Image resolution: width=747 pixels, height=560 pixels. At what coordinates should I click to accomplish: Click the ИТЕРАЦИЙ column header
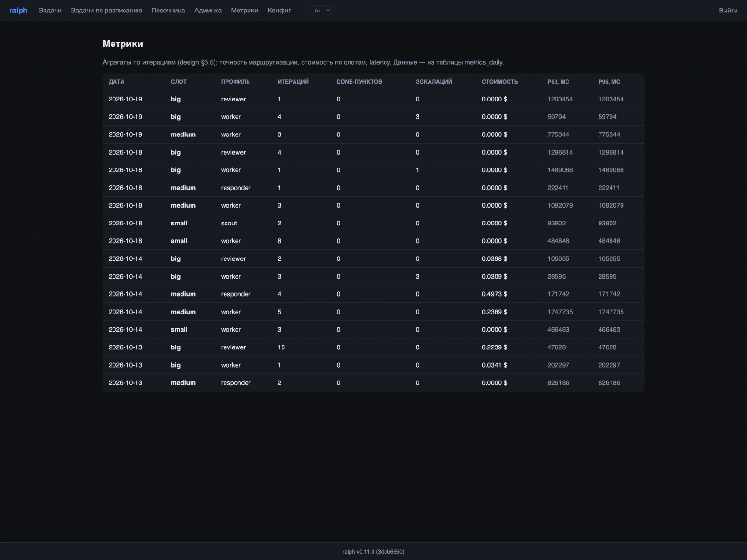(293, 82)
